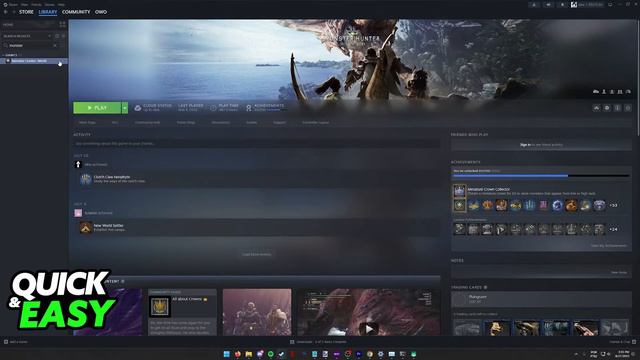
Task: Open Steam from the taskbar
Action: (x=282, y=354)
